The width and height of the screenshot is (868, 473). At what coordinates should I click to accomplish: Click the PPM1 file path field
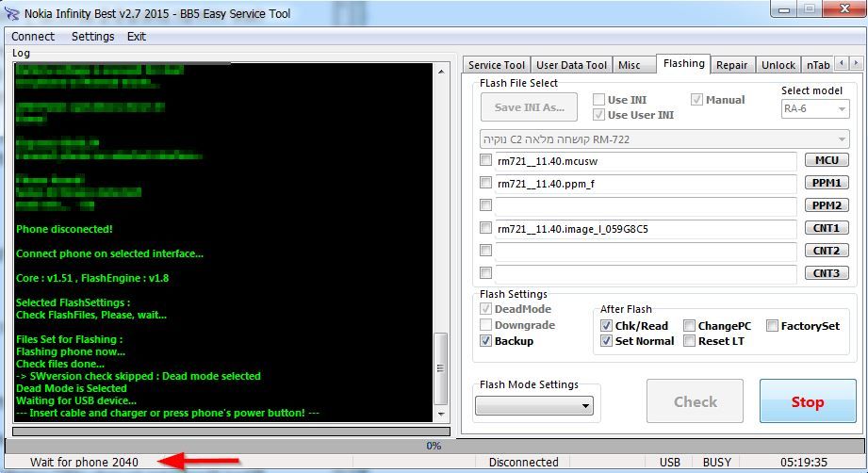tap(646, 184)
